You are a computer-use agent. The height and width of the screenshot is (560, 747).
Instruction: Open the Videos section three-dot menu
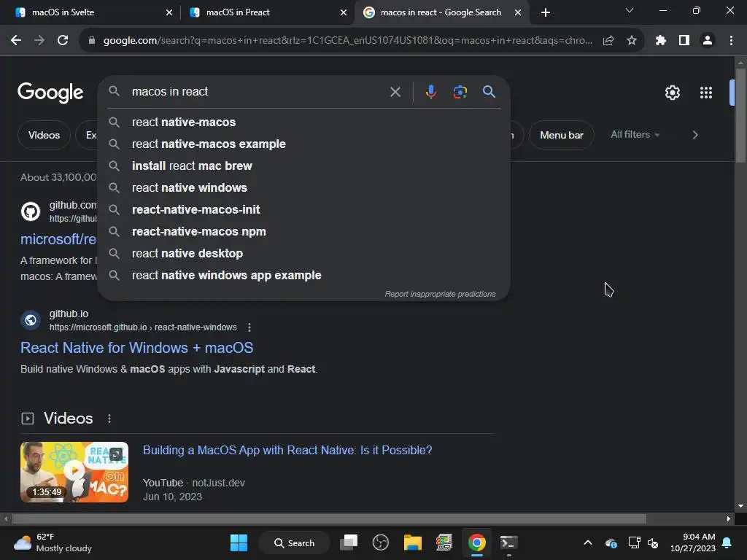tap(109, 419)
